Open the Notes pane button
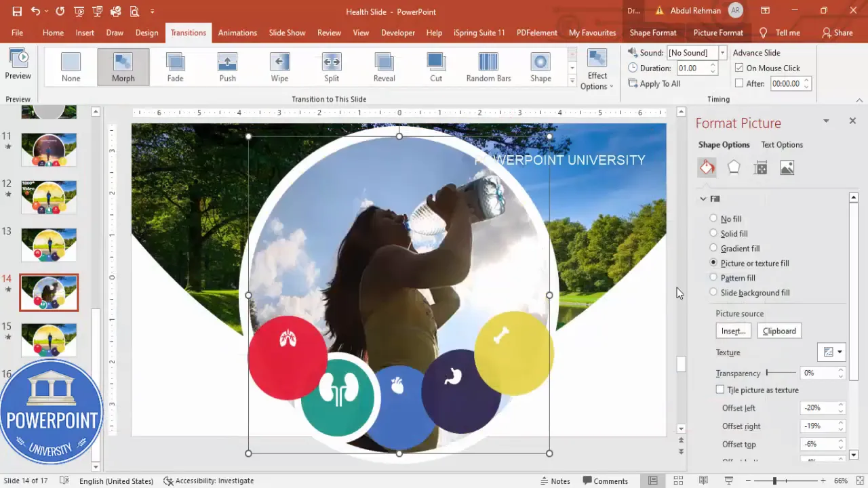868x488 pixels. [555, 481]
